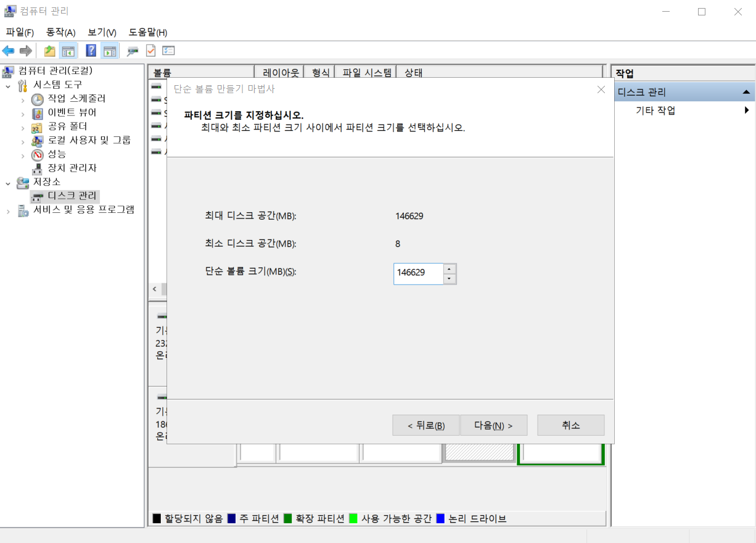Expand the 기타 작업 submenu arrow
Image resolution: width=756 pixels, height=543 pixels.
pos(747,110)
